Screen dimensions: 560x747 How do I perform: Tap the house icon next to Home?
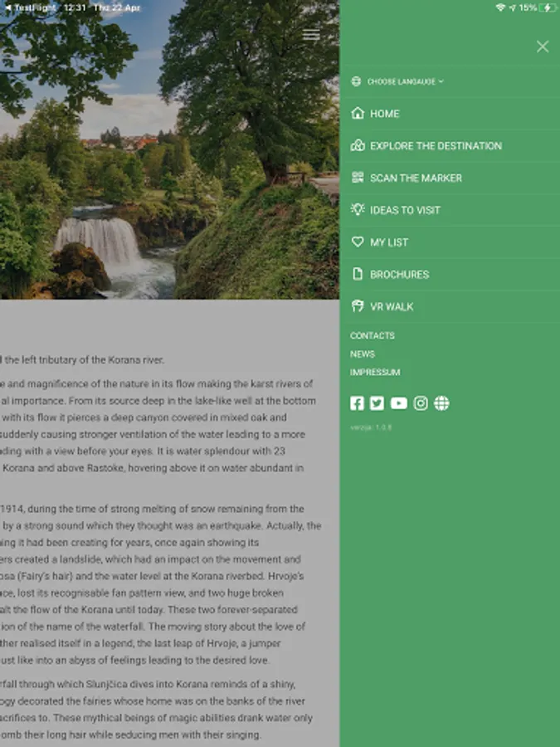point(357,113)
